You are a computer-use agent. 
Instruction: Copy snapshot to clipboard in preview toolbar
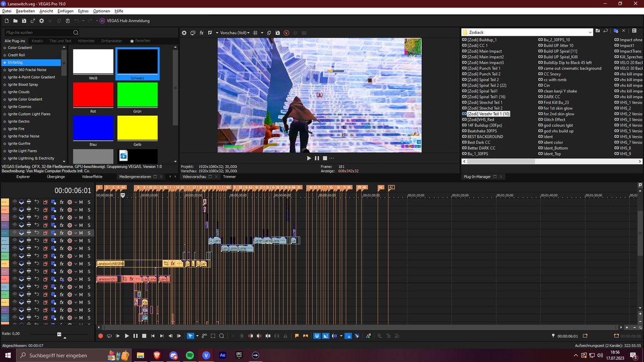coord(269,33)
